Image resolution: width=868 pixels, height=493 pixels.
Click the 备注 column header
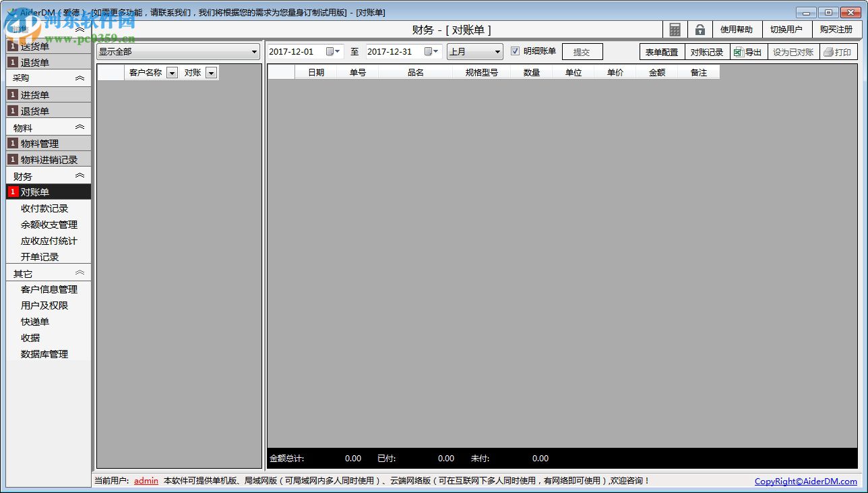699,72
